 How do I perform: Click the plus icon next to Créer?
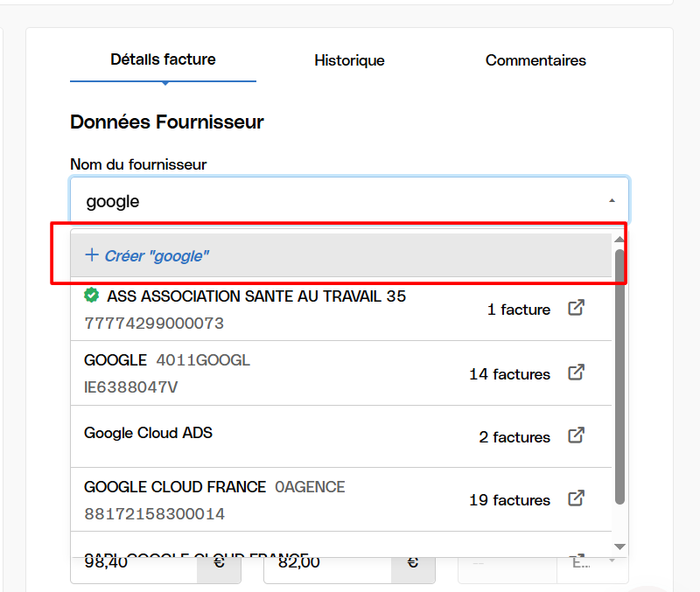pyautogui.click(x=92, y=255)
